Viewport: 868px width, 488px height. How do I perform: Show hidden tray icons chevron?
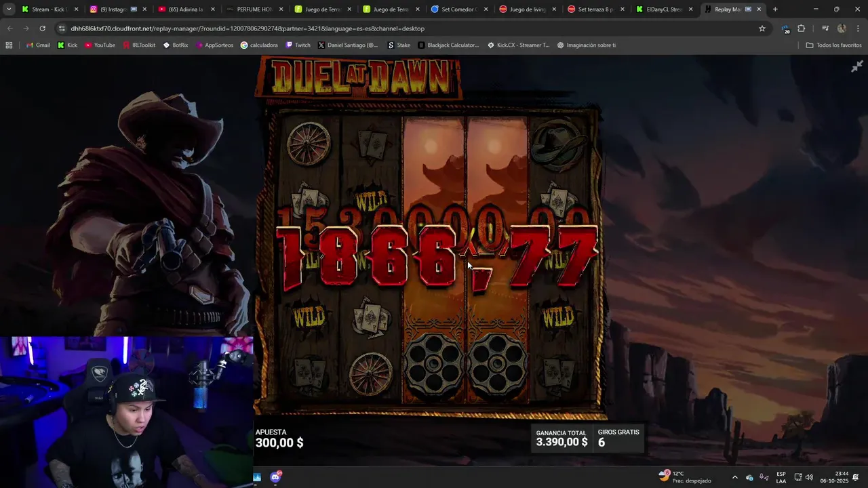click(x=734, y=477)
